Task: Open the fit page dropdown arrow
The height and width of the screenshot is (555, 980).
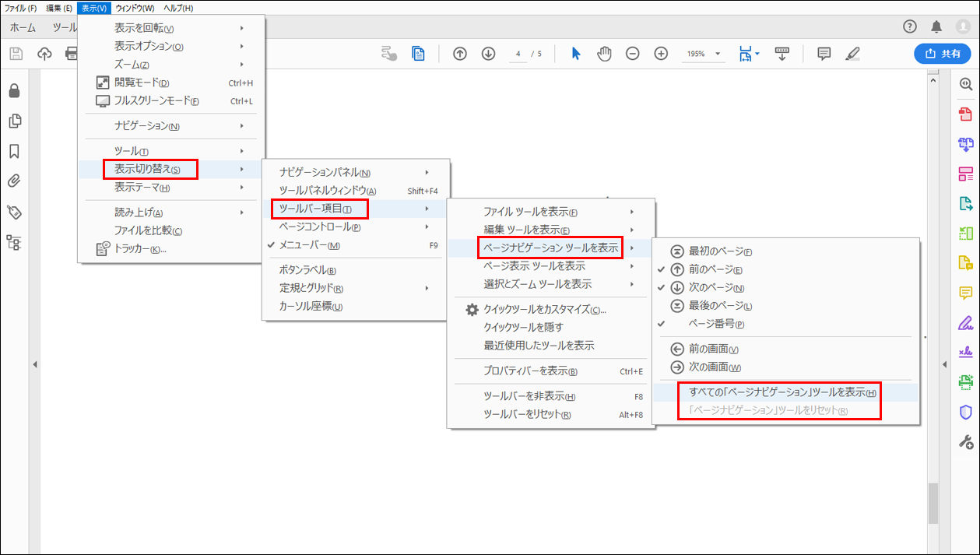Action: click(757, 54)
